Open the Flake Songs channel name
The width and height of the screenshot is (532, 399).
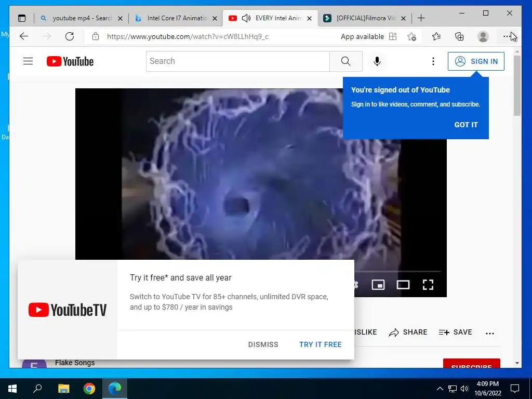point(75,363)
